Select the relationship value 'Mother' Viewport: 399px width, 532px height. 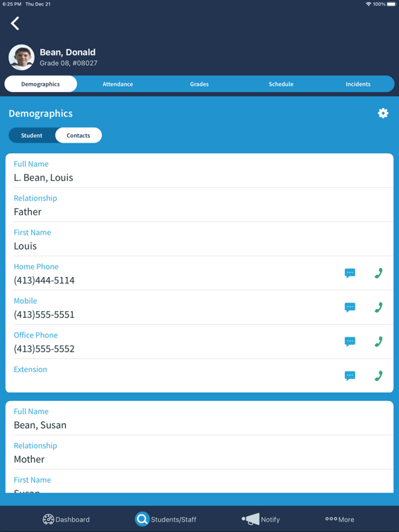click(29, 459)
